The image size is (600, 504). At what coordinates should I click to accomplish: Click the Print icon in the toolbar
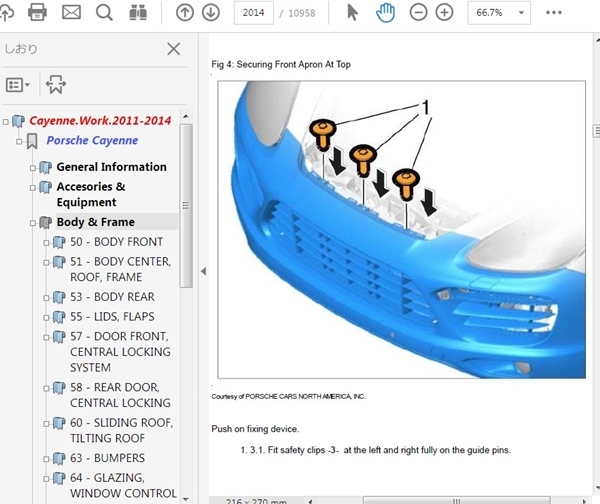click(x=38, y=12)
